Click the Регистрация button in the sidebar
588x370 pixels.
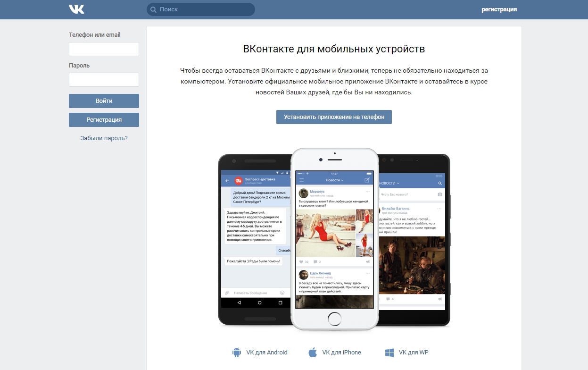point(104,120)
